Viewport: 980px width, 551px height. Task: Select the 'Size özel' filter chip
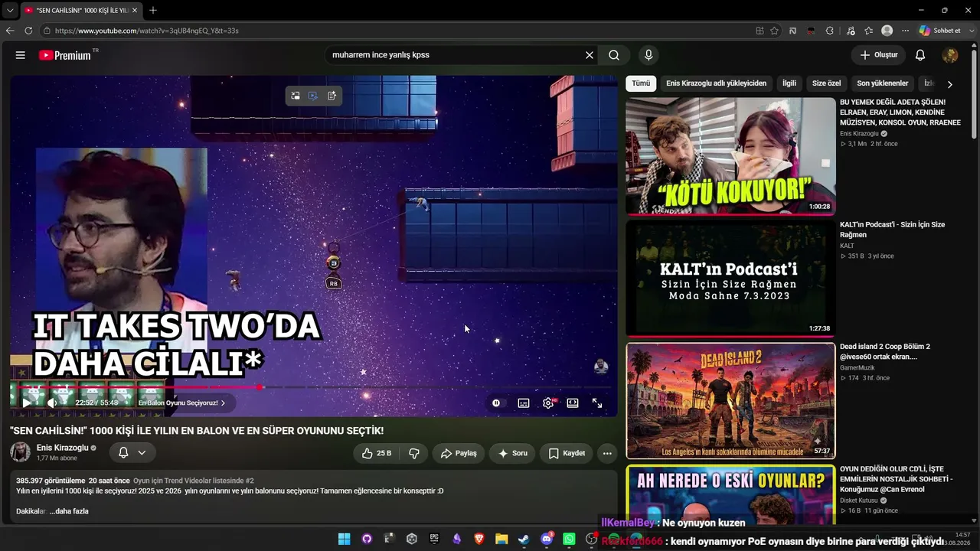[827, 83]
